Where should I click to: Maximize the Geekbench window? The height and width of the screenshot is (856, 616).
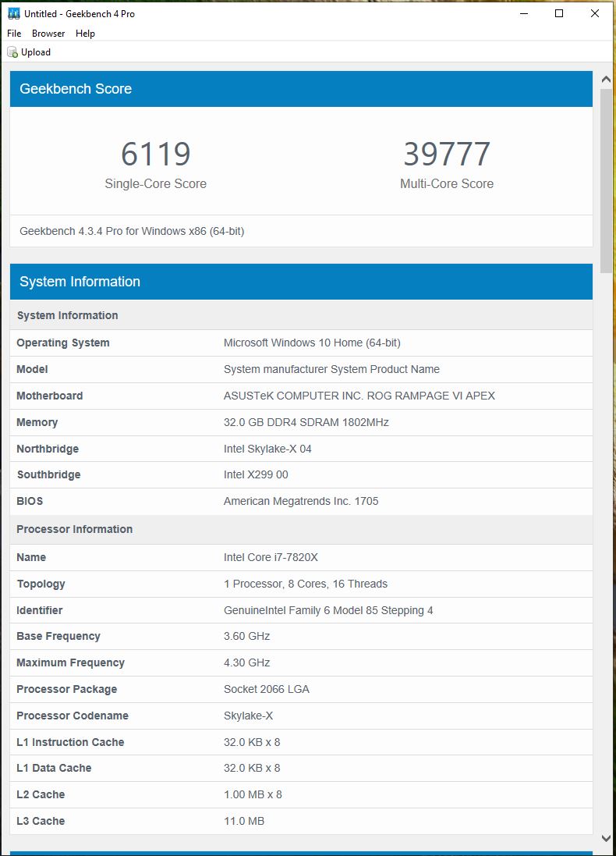click(x=559, y=13)
